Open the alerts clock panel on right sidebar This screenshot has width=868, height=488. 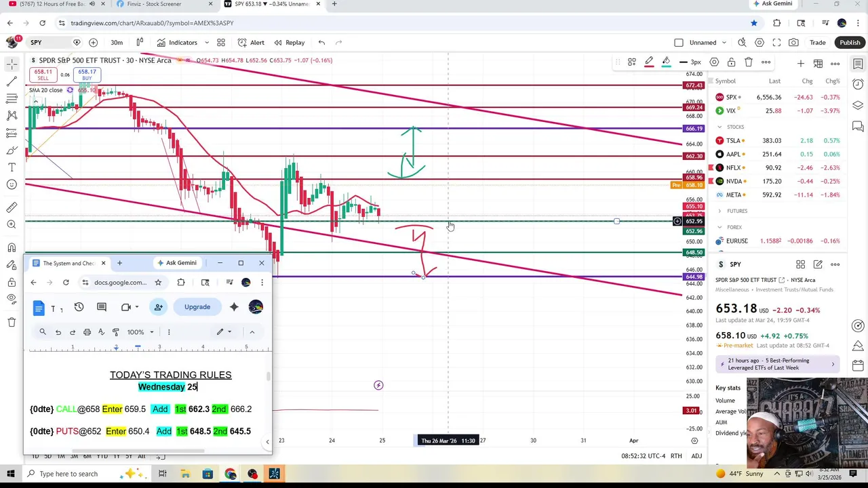click(x=858, y=85)
